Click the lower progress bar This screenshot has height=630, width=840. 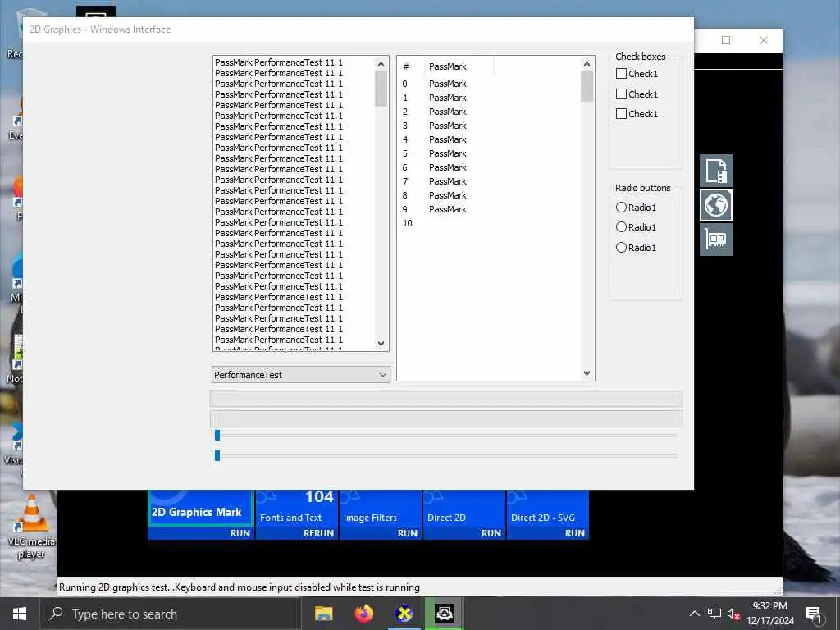(445, 419)
